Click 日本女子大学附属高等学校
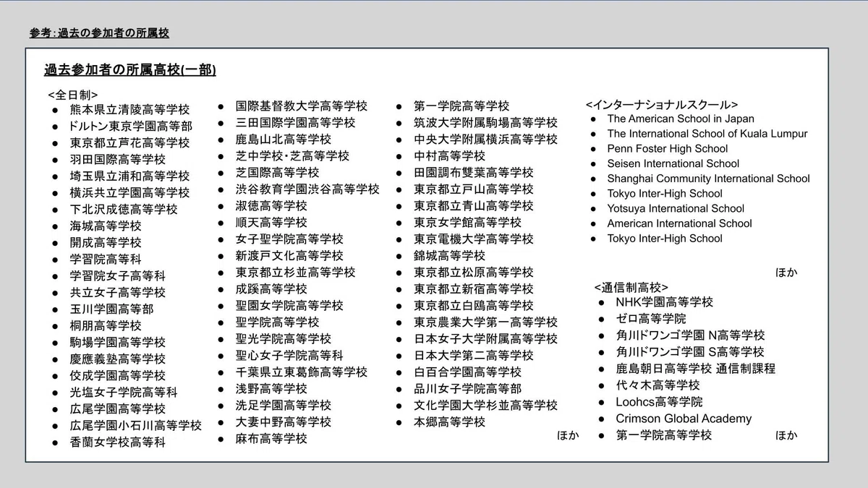This screenshot has height=488, width=868. point(485,339)
